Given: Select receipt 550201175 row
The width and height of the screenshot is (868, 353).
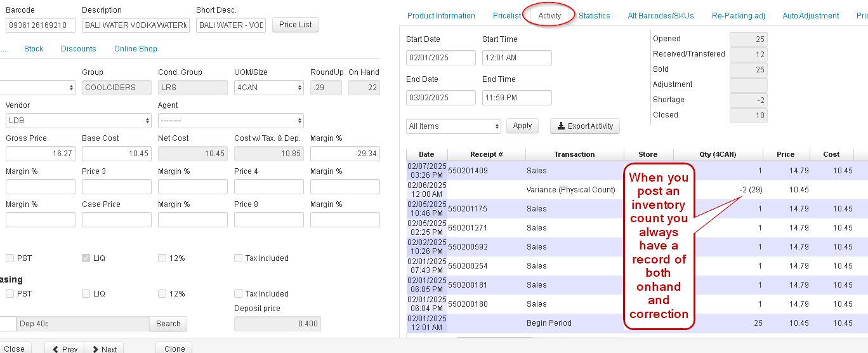Looking at the screenshot, I should pos(637,209).
